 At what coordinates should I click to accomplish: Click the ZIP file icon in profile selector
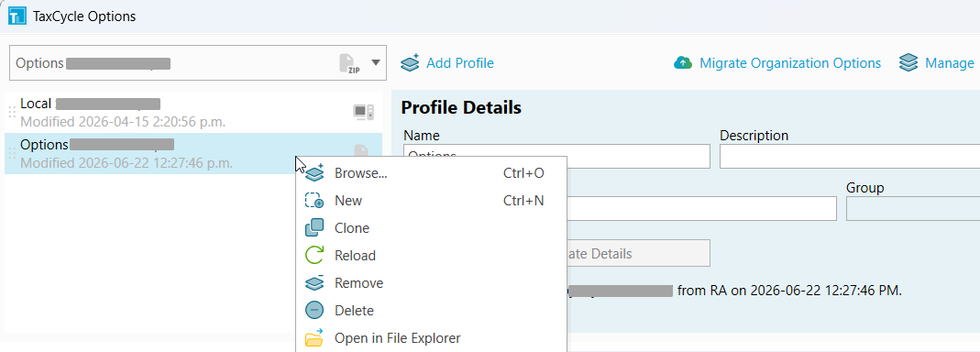pos(350,64)
